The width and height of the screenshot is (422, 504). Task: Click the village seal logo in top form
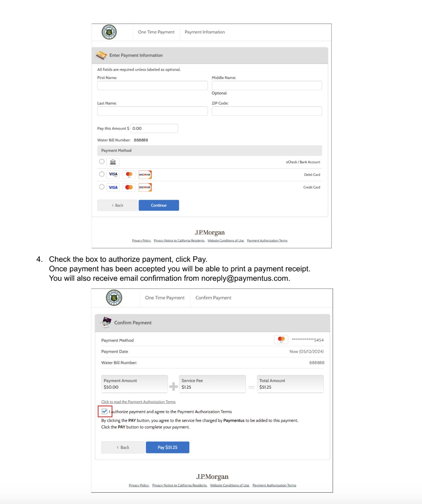pos(109,32)
